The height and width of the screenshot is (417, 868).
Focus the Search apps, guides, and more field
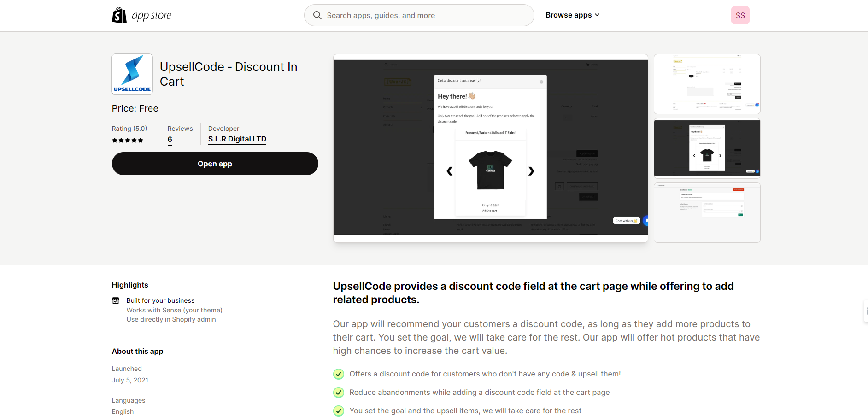424,15
